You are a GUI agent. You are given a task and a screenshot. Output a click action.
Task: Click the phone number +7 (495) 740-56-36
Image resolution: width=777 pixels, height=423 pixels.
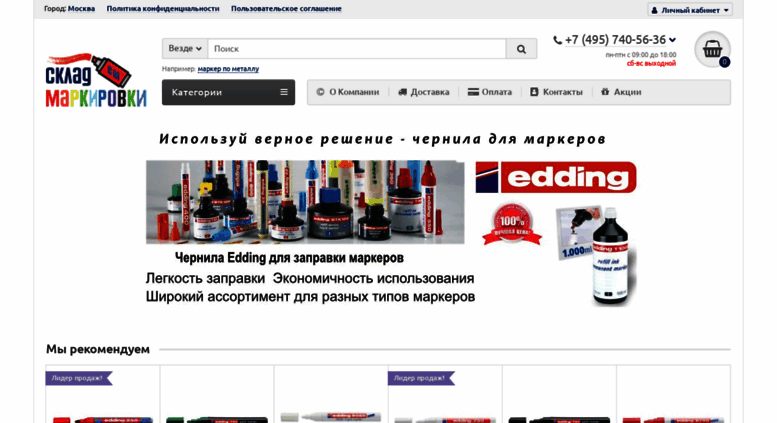pos(615,40)
